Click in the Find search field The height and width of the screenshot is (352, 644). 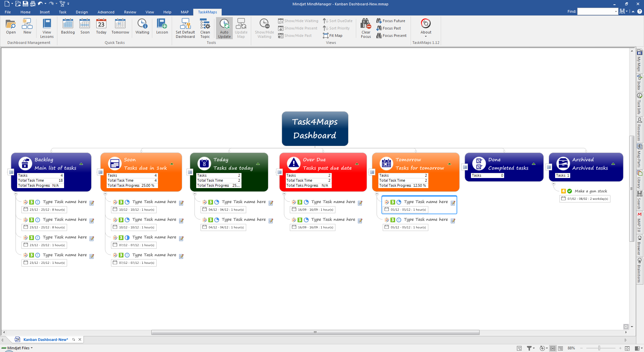pos(596,11)
